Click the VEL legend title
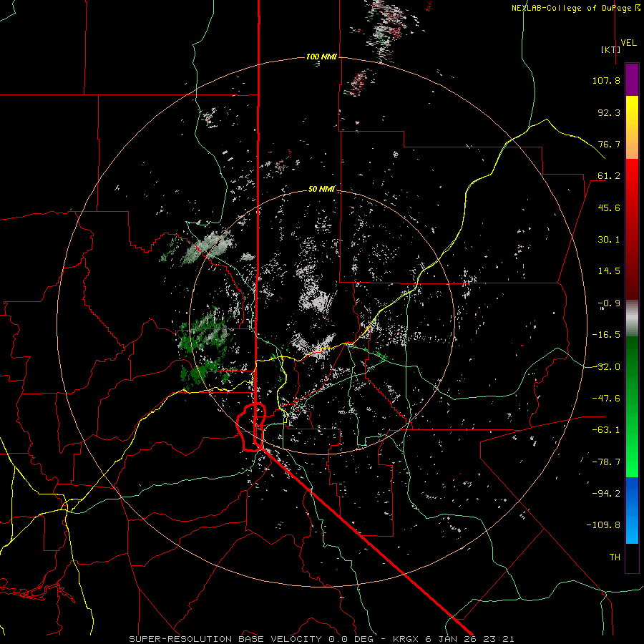 628,43
